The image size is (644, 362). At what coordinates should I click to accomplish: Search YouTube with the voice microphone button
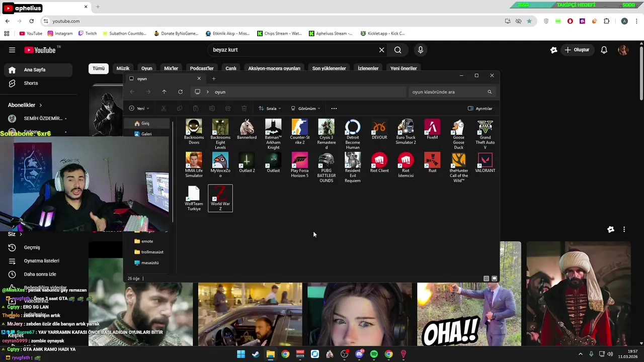pyautogui.click(x=421, y=50)
